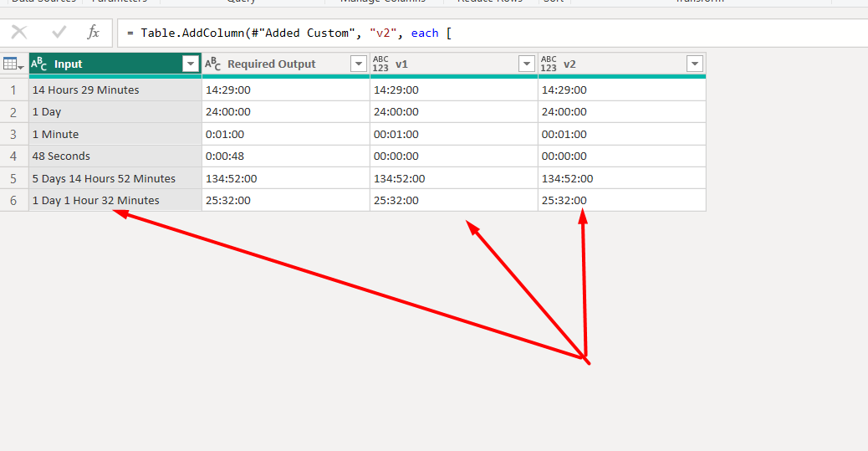Select the Required Output column header
Image resolution: width=868 pixels, height=451 pixels.
point(286,64)
